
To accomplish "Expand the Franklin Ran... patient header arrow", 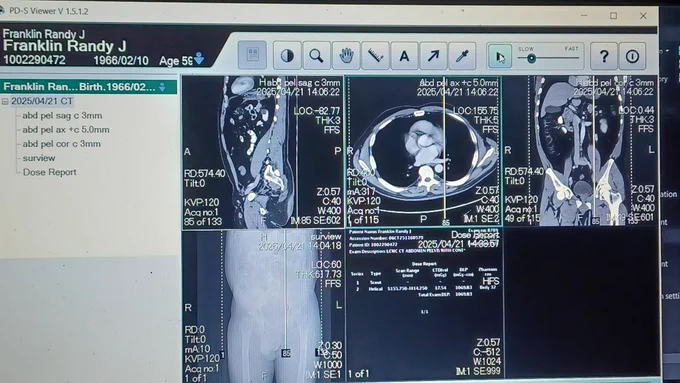I will 162,87.
